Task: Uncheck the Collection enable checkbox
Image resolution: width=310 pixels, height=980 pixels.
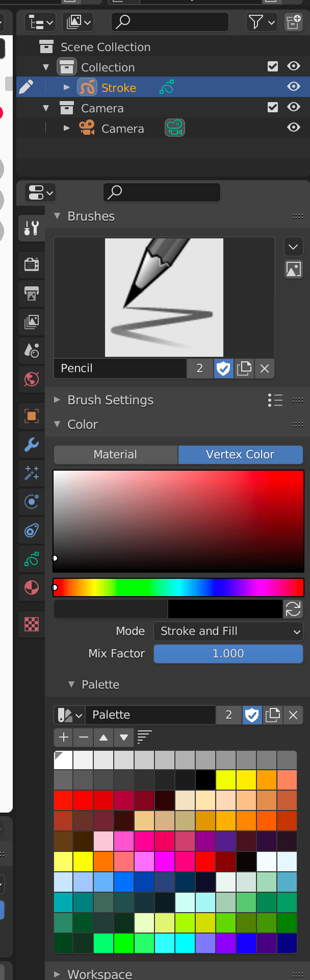Action: (x=273, y=66)
